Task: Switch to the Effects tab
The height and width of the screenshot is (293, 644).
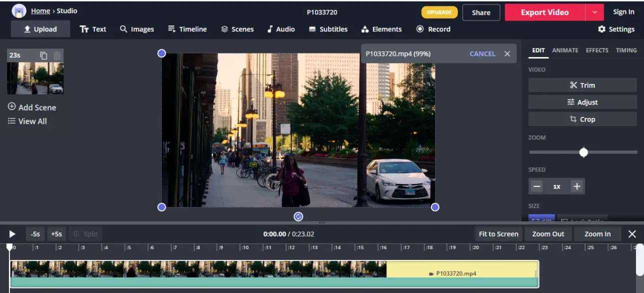Action: click(597, 50)
